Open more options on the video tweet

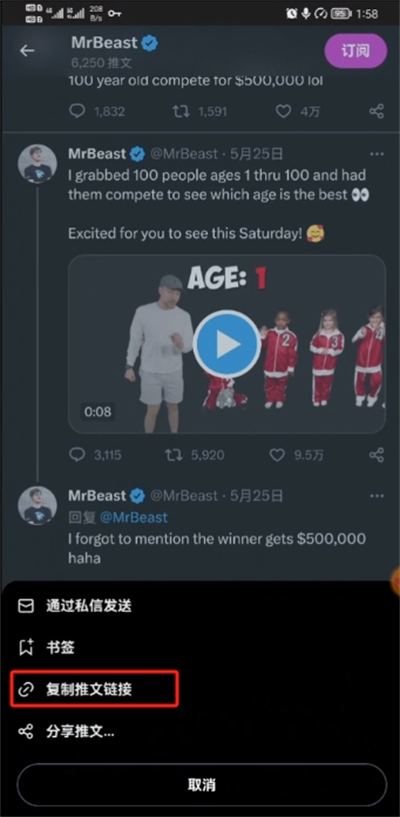click(377, 154)
